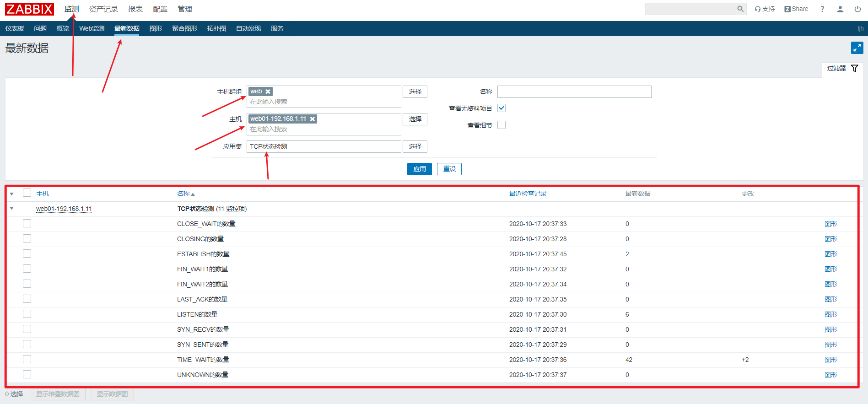Click the Zabbix logo
This screenshot has width=868, height=404.
click(29, 9)
